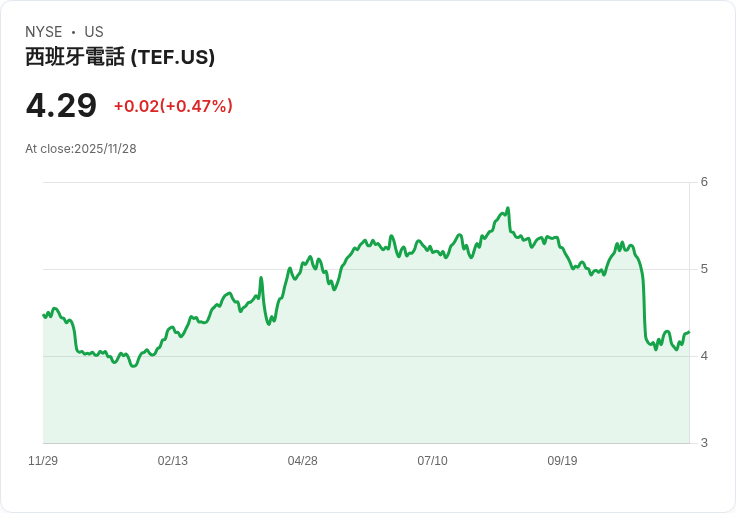Image resolution: width=736 pixels, height=513 pixels.
Task: Select the 07/10 date on x-axis
Action: tap(432, 461)
